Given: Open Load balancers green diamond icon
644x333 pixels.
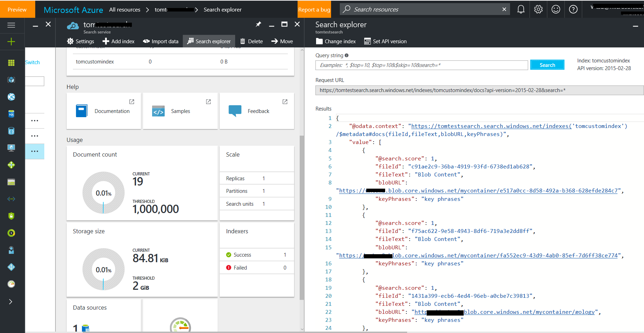Looking at the screenshot, I should tap(11, 165).
